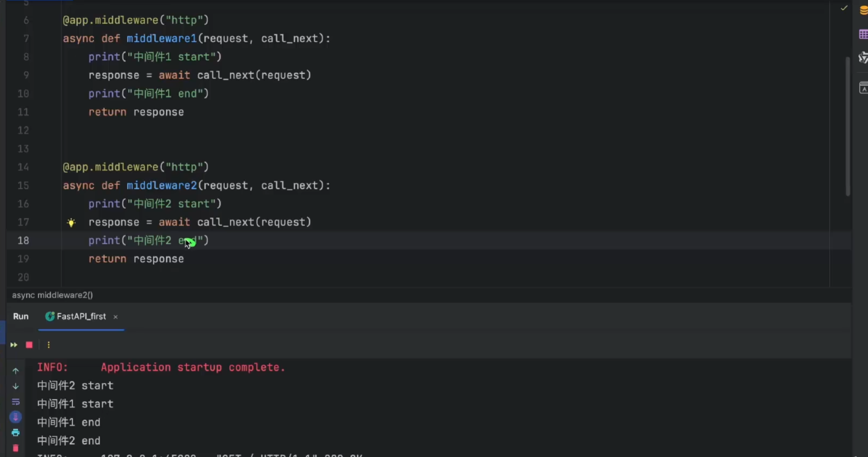Open the translation panel sidebar icon
This screenshot has height=457, width=868.
coord(863,88)
